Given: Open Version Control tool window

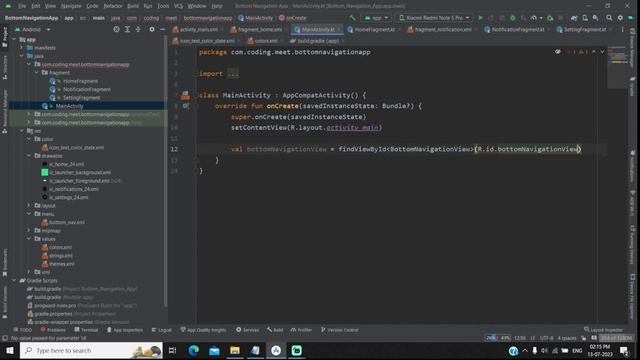Looking at the screenshot, I should coord(339,330).
